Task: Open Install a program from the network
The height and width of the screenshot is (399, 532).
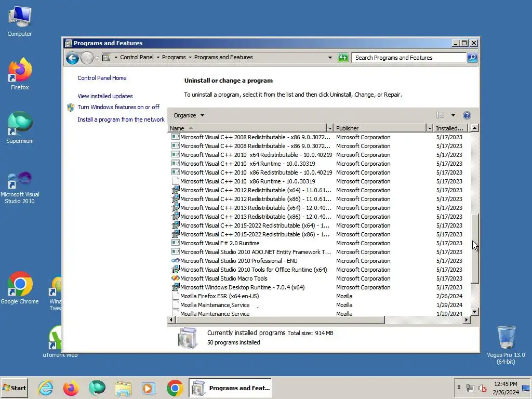Action: pyautogui.click(x=121, y=120)
